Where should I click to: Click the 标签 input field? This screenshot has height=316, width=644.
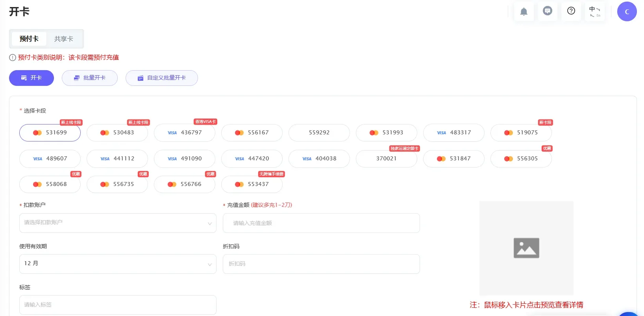pos(118,305)
